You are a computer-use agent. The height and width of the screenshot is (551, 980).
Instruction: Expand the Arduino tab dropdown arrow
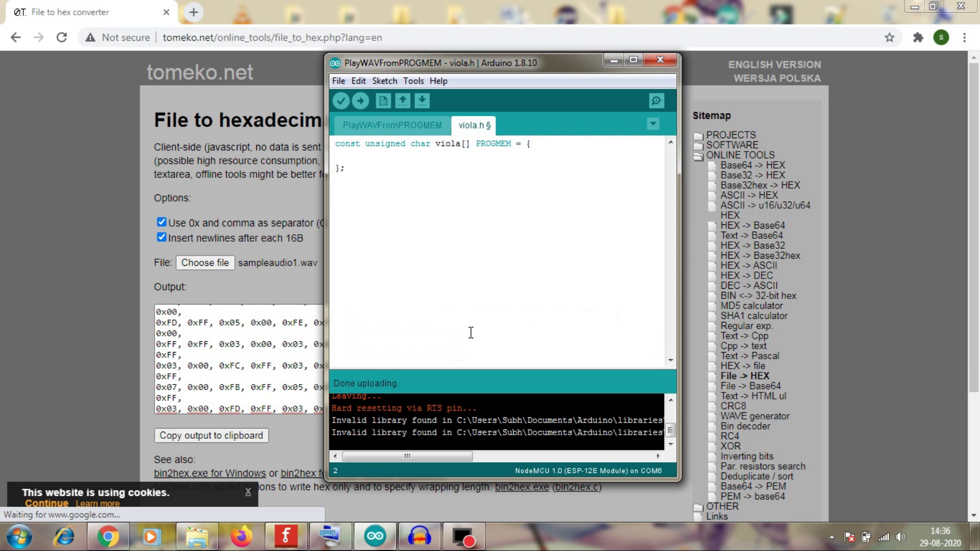coord(653,124)
